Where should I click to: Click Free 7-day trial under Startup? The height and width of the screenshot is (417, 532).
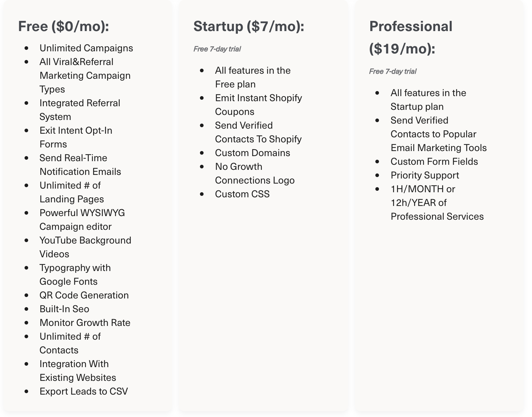pos(217,49)
